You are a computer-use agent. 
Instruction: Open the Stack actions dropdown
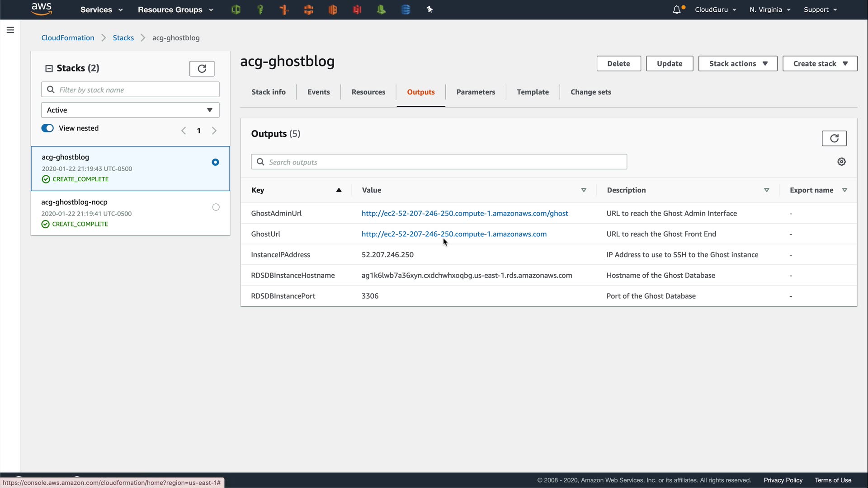tap(737, 64)
